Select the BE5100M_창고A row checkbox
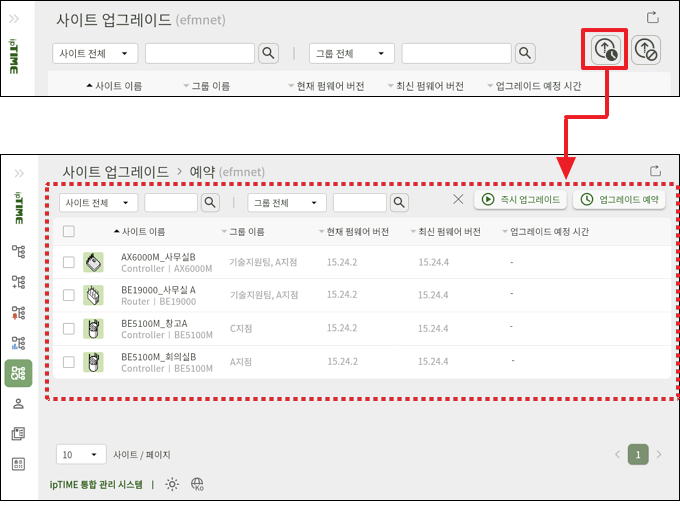Screen dimensions: 680x506 point(69,328)
